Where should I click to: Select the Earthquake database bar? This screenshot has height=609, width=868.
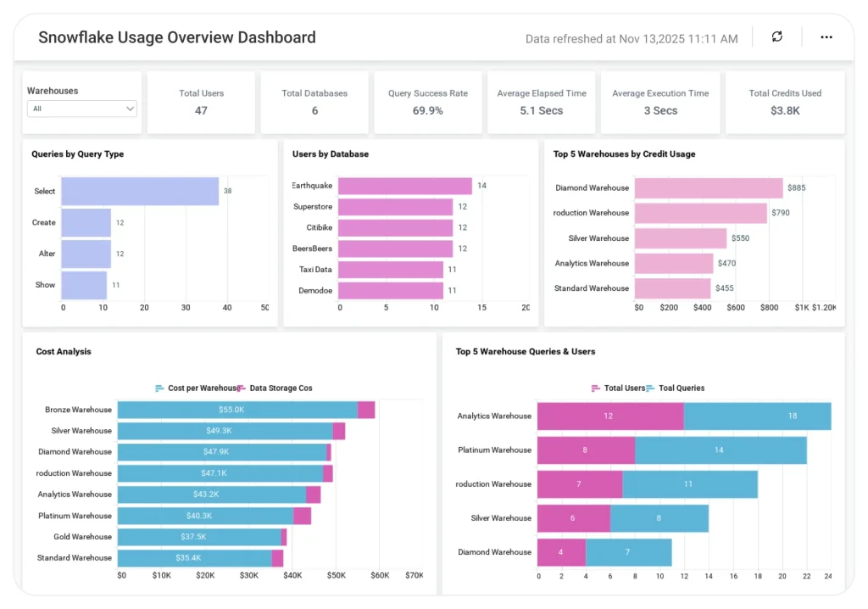point(405,186)
